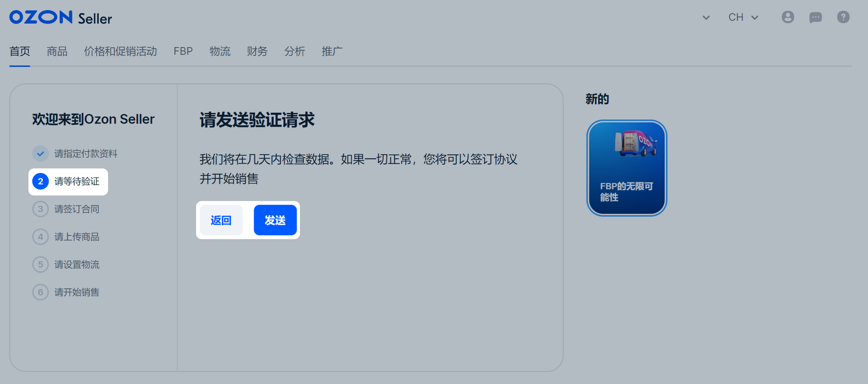The height and width of the screenshot is (384, 868).
Task: Click the 返回 button
Action: click(221, 220)
